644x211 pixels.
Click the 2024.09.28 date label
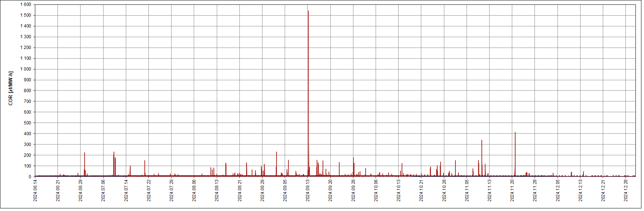coord(353,191)
